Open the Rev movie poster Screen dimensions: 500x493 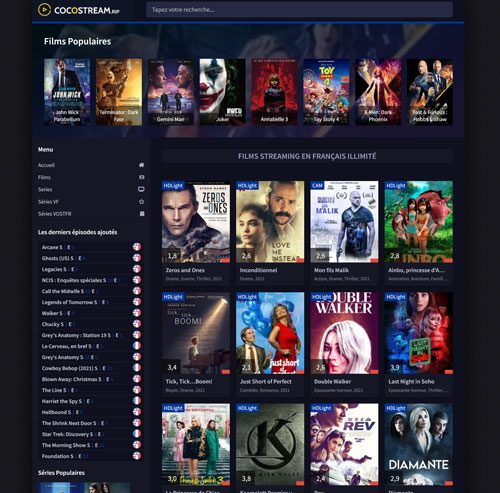pos(344,444)
